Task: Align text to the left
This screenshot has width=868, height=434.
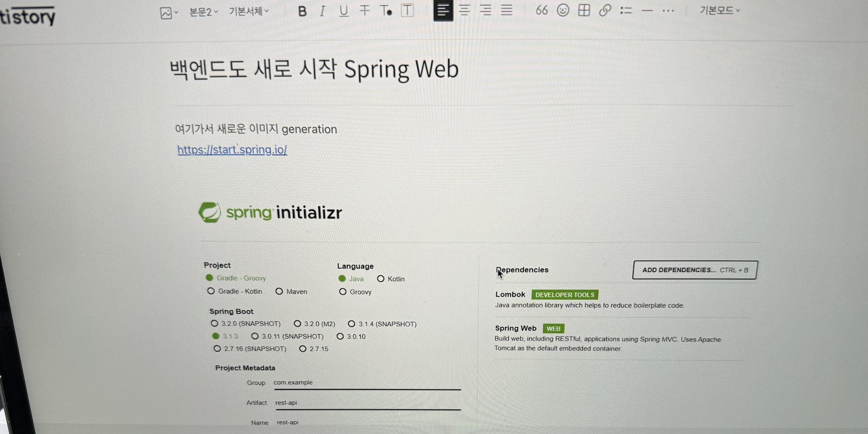Action: pyautogui.click(x=443, y=10)
